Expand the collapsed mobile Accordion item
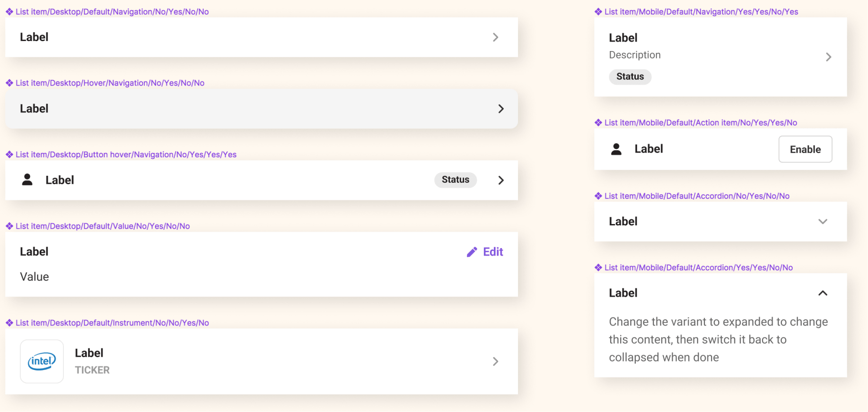This screenshot has height=412, width=868. click(x=823, y=222)
